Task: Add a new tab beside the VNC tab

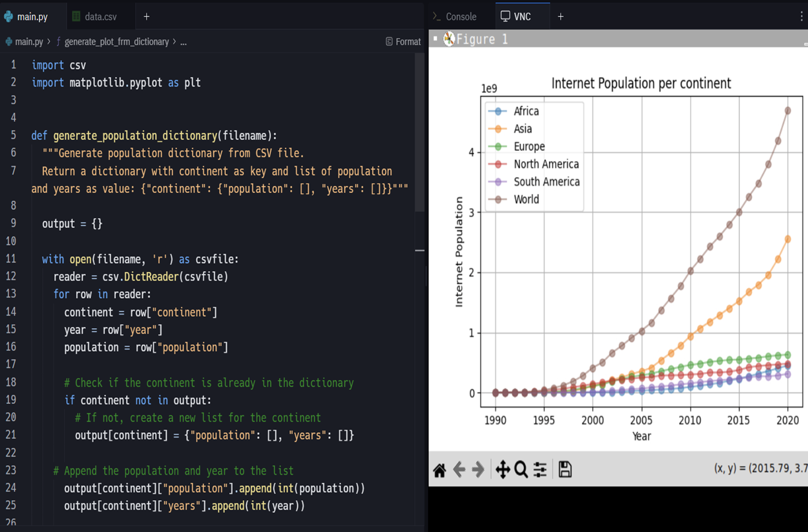Action: coord(560,17)
